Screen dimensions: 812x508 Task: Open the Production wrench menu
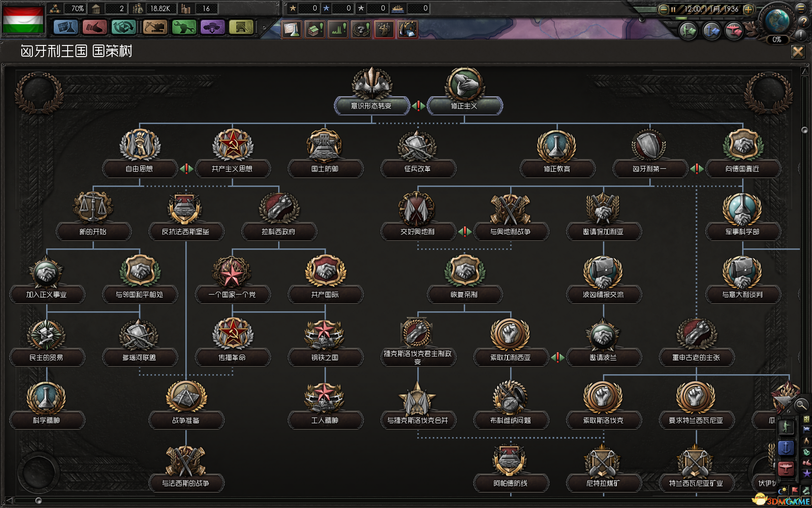pos(184,27)
